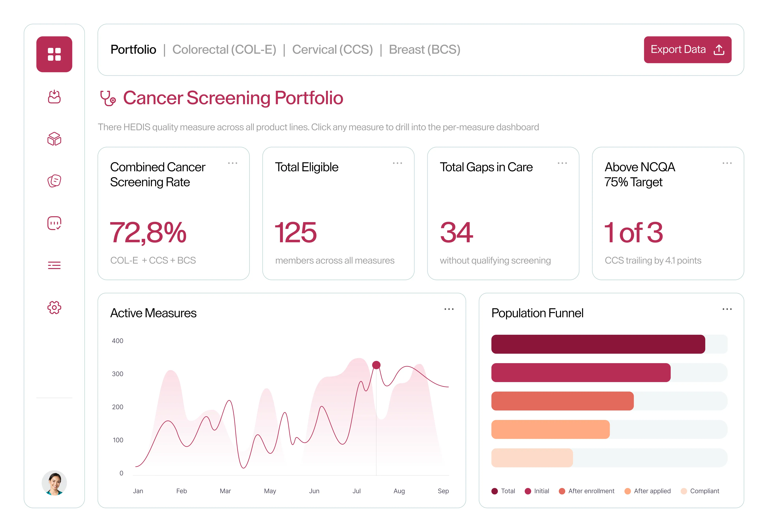Open options menu on Total Eligible card
The width and height of the screenshot is (768, 532).
point(397,163)
